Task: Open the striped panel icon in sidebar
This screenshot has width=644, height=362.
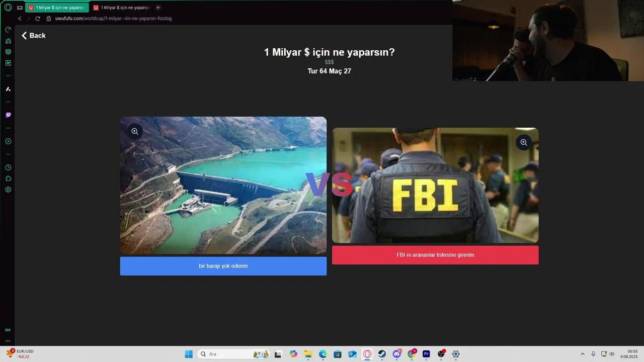Action: (x=8, y=52)
